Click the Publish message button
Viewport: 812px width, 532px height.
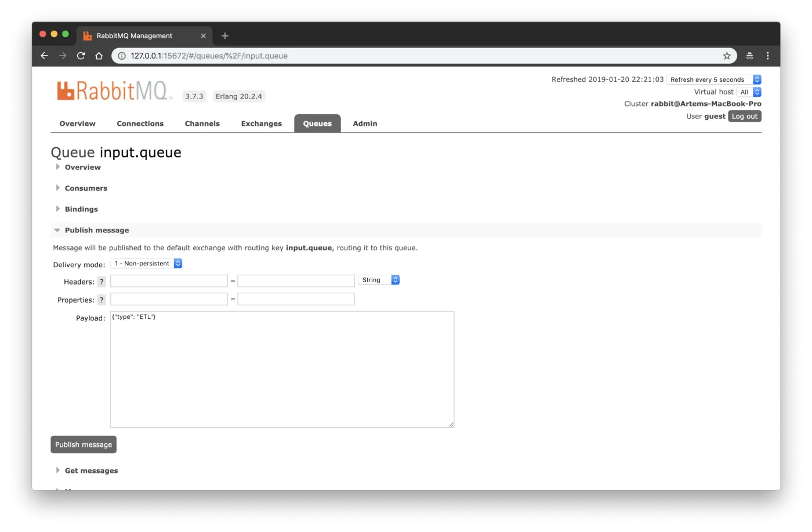(84, 444)
